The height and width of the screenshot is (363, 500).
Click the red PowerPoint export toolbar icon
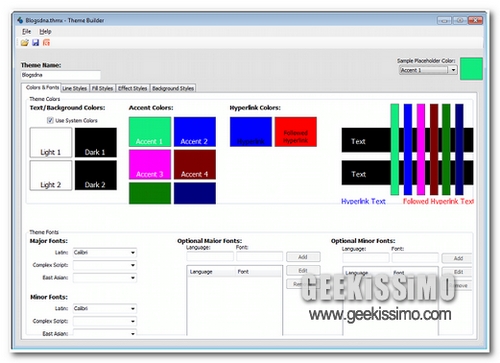[x=46, y=43]
